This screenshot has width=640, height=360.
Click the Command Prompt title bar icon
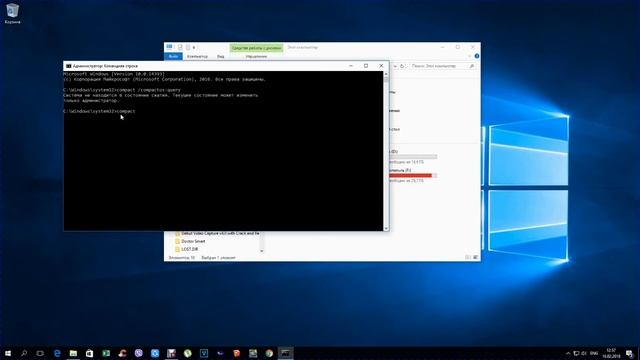click(x=69, y=66)
